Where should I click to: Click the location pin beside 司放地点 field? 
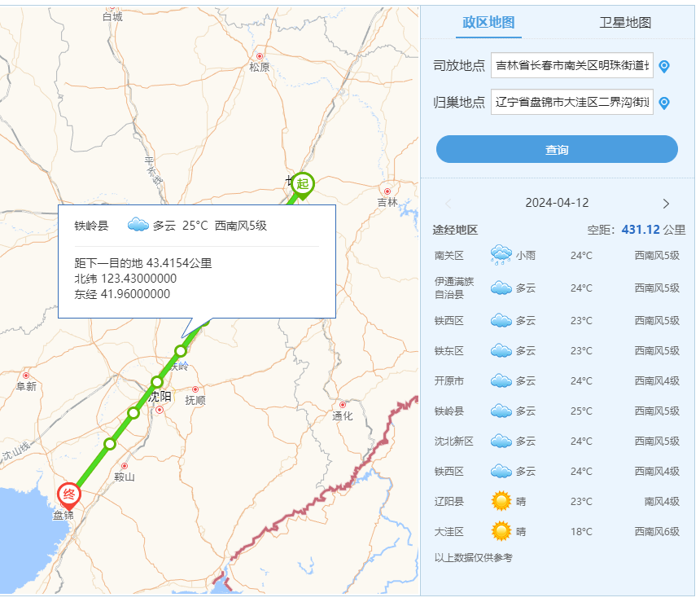(664, 66)
